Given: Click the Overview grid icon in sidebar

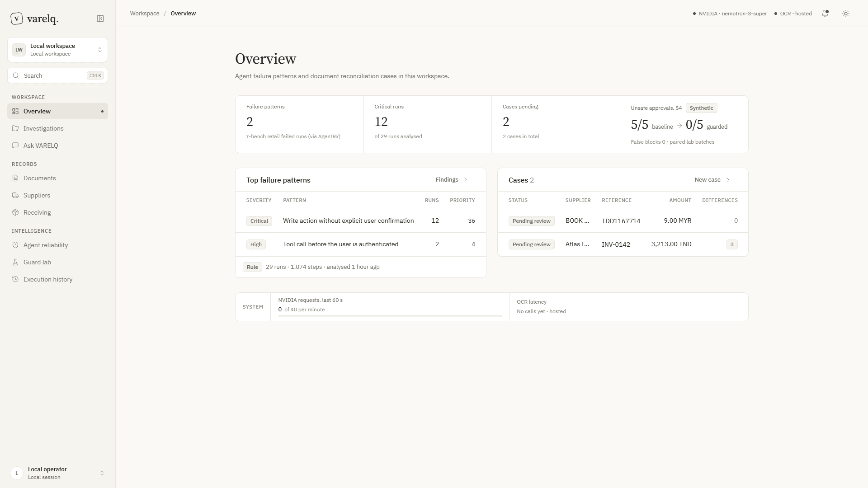Looking at the screenshot, I should tap(15, 111).
